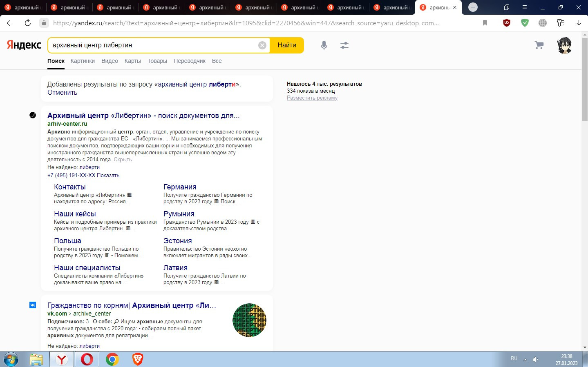Viewport: 588px width, 367px height.
Task: Click the VK favicon beside second result
Action: click(33, 305)
